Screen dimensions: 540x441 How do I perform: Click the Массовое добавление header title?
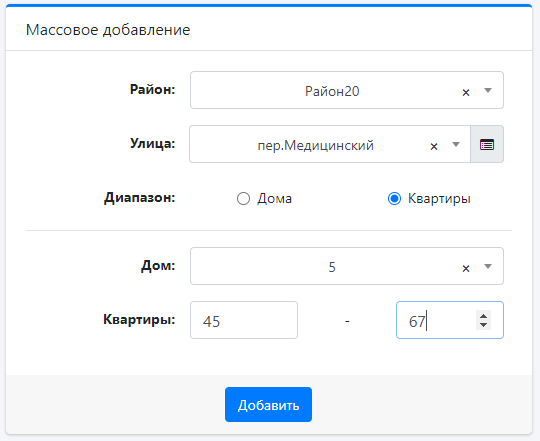point(108,30)
